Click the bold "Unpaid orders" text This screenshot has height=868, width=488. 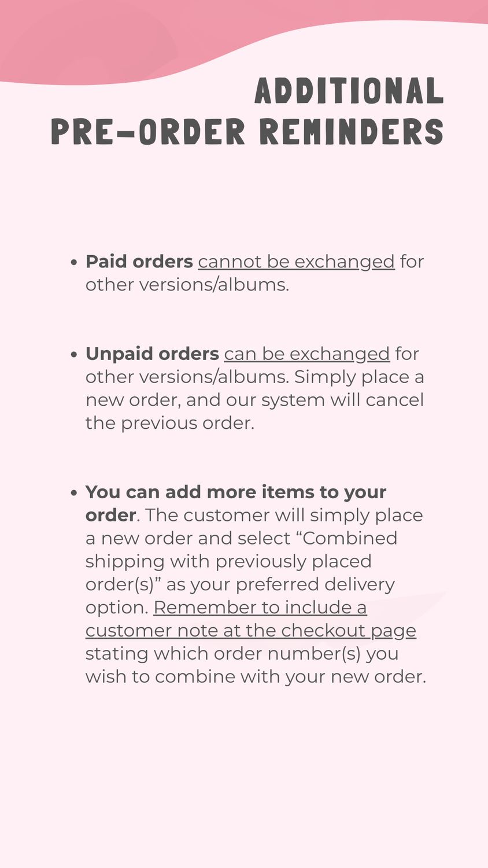point(152,354)
